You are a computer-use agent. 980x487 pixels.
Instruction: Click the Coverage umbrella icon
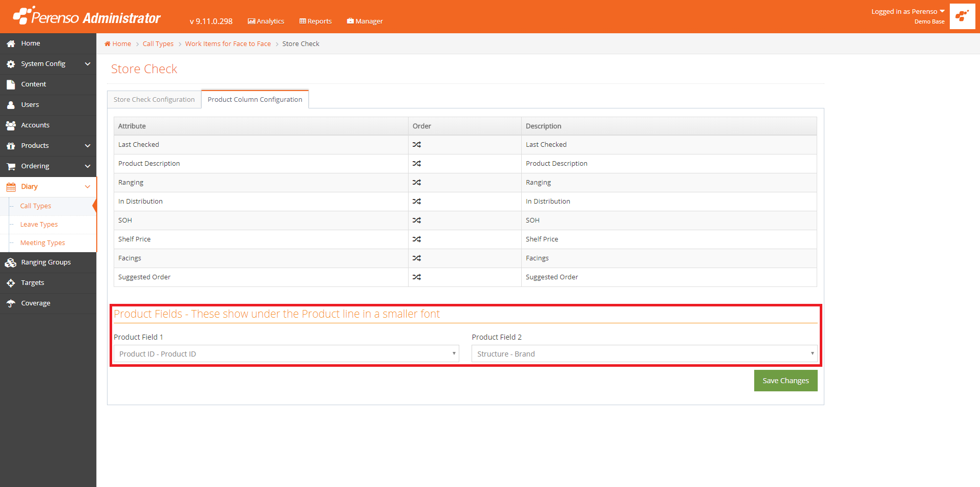[x=11, y=303]
